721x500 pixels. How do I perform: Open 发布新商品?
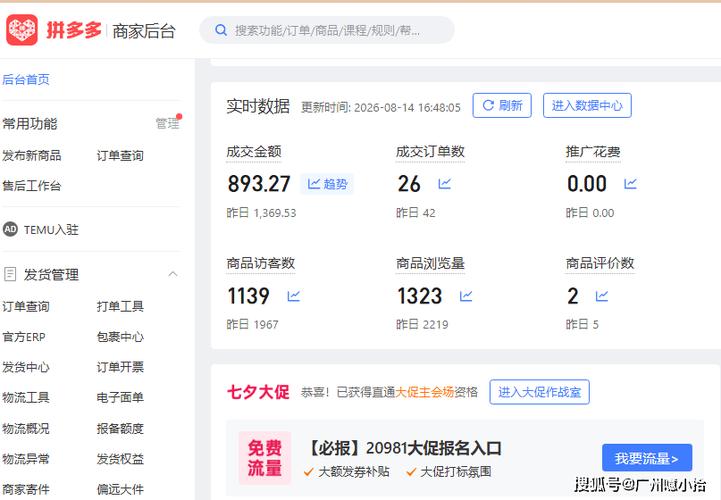tap(32, 155)
